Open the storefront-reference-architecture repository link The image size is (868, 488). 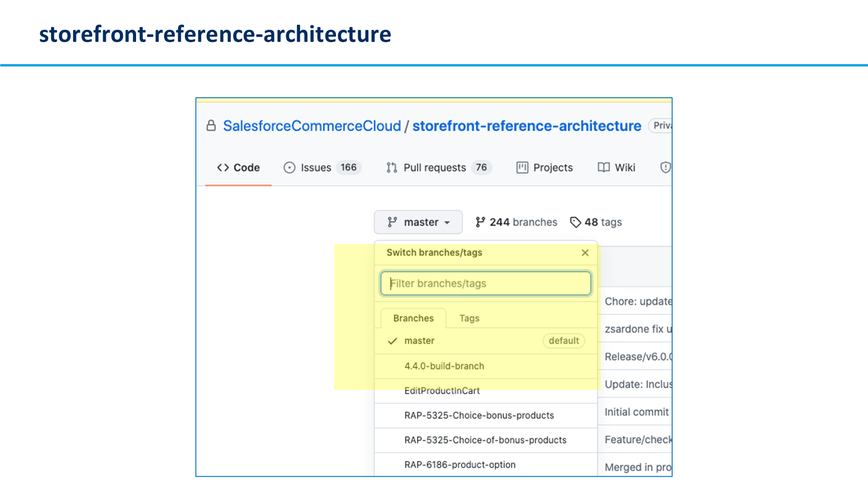point(527,126)
